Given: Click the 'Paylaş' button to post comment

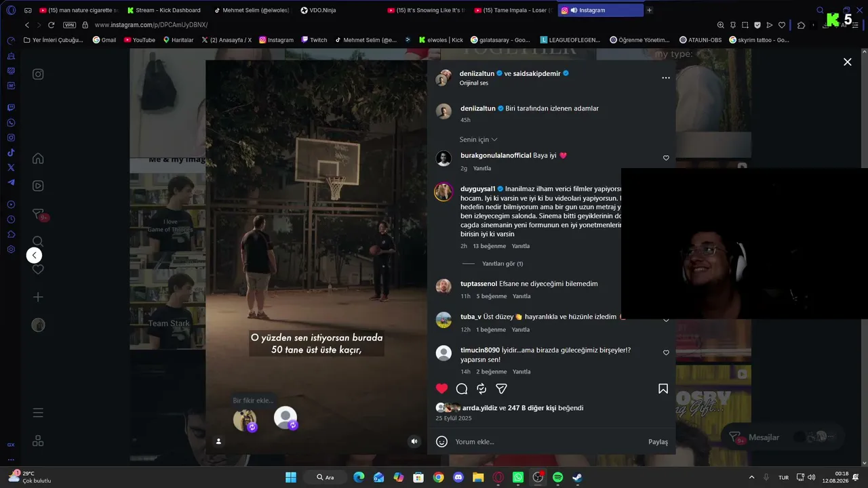Looking at the screenshot, I should tap(658, 442).
